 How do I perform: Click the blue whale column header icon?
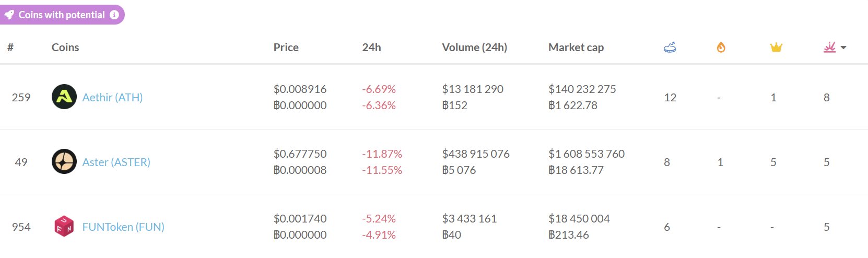[x=670, y=48]
